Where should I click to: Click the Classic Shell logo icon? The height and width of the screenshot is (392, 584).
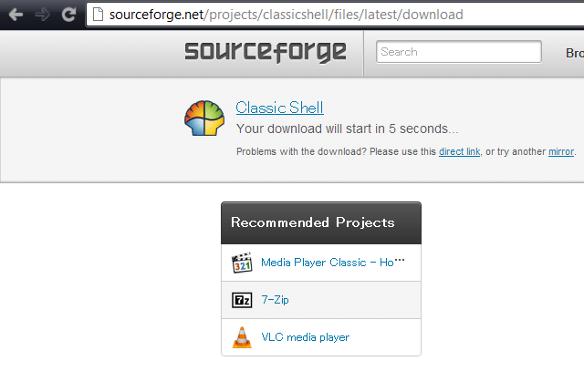[x=204, y=119]
